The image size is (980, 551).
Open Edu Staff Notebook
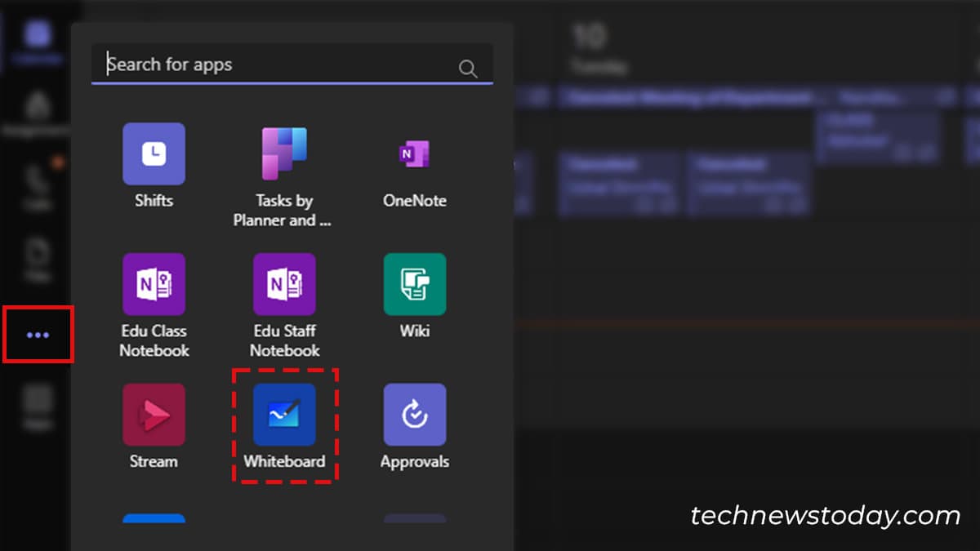(x=284, y=284)
